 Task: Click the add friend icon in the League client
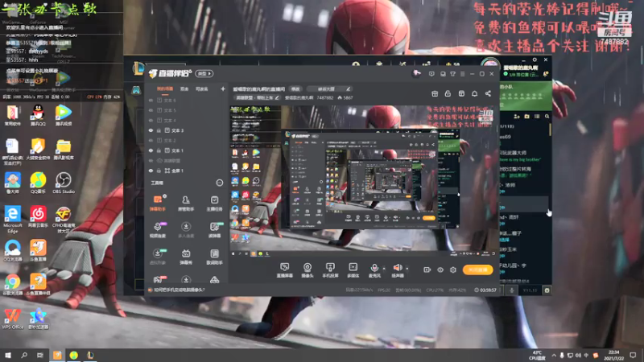click(517, 117)
